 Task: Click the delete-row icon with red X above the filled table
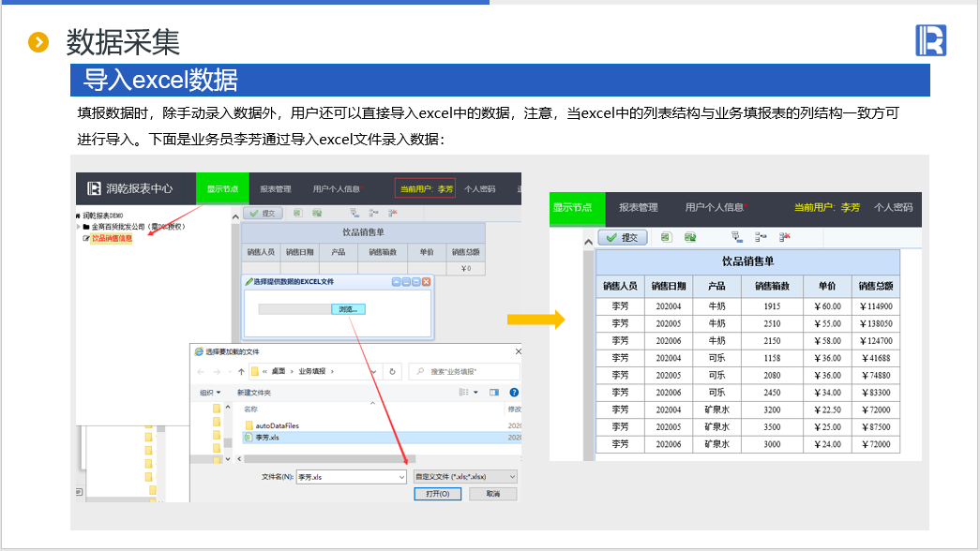(x=784, y=237)
